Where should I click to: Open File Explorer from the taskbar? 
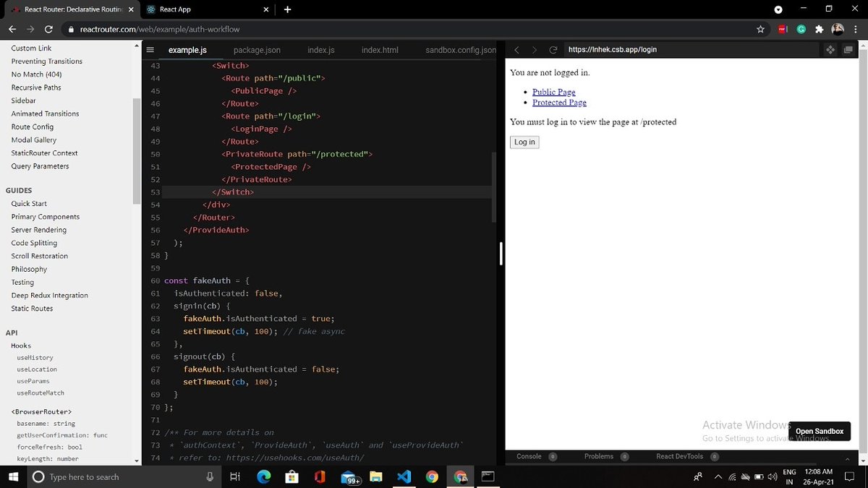(376, 476)
